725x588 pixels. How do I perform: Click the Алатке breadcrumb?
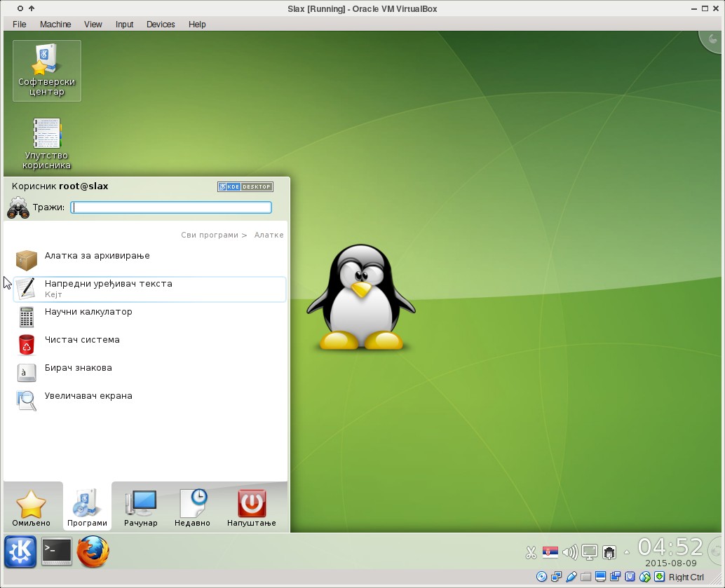point(269,235)
